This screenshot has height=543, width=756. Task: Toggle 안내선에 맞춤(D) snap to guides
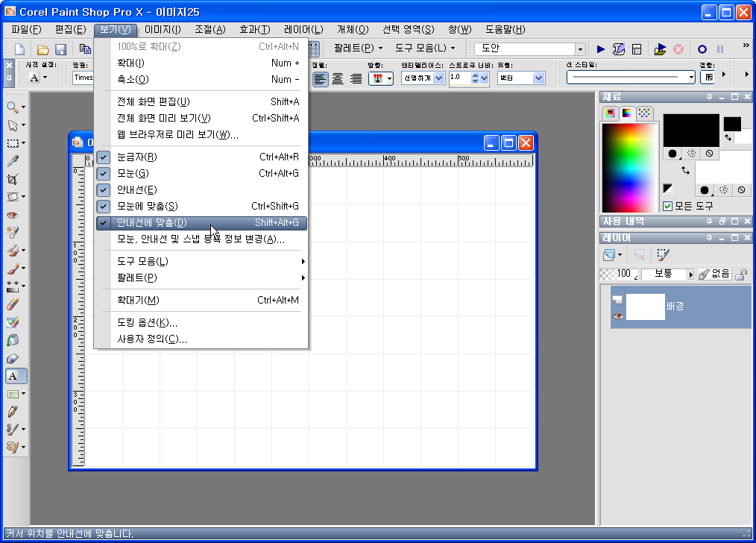point(201,222)
